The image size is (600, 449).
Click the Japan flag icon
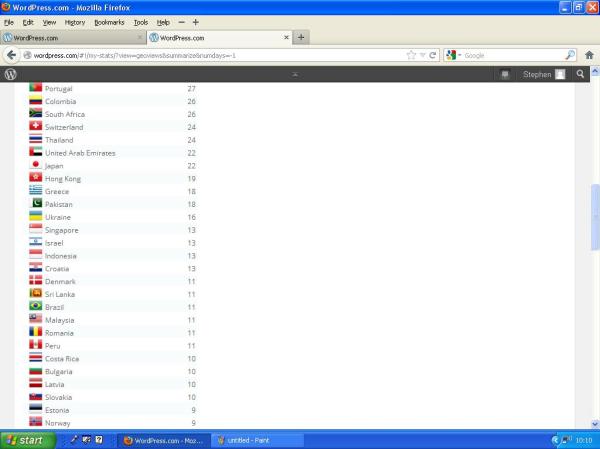click(36, 165)
